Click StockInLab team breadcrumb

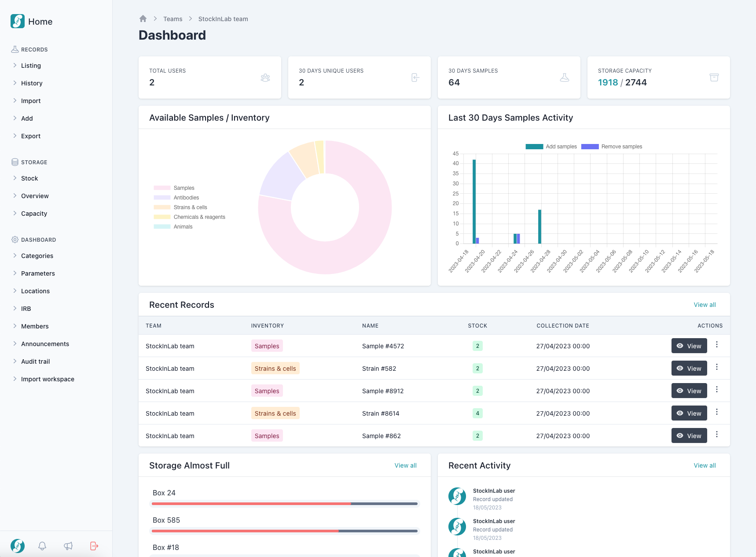[223, 19]
